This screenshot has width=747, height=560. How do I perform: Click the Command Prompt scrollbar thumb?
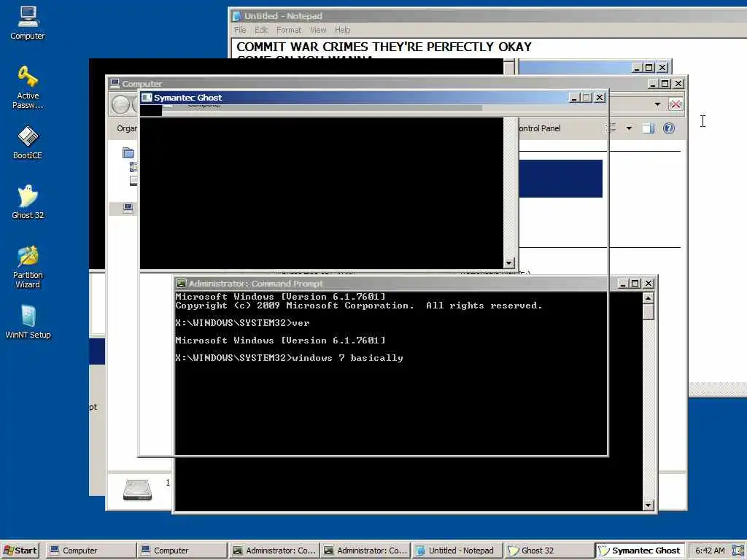tap(648, 312)
